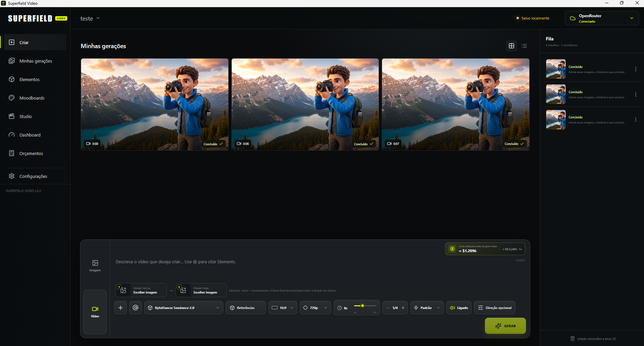The image size is (644, 346).
Task: Open the Padrão mode dropdown
Action: pyautogui.click(x=427, y=308)
